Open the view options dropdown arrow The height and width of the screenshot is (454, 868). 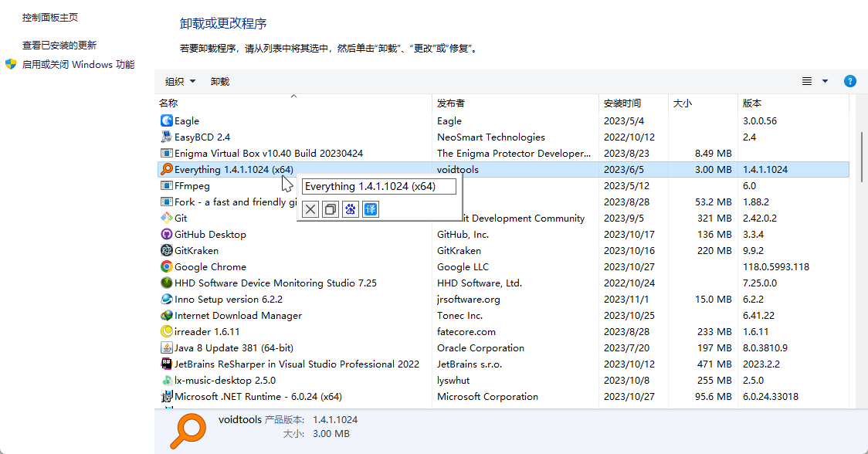tap(825, 81)
